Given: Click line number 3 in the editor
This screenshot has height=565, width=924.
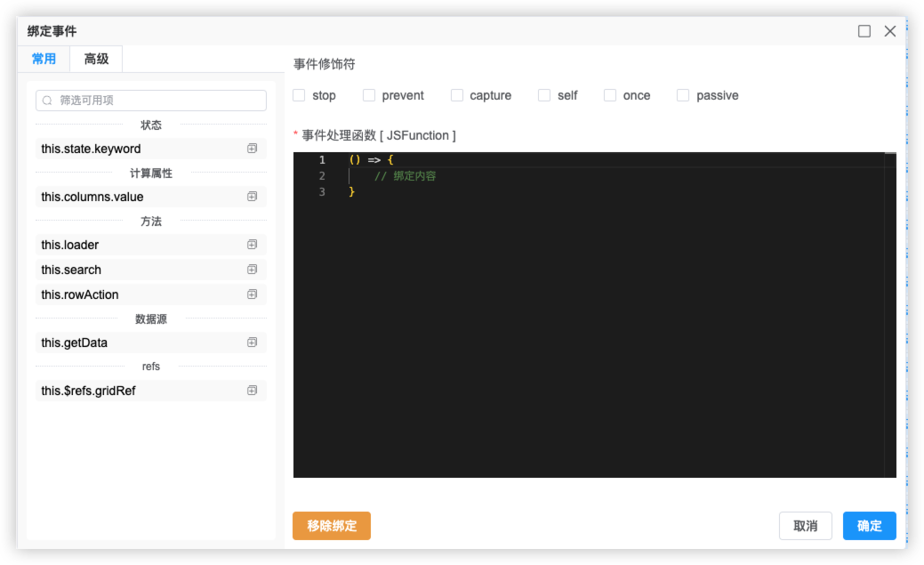Looking at the screenshot, I should point(322,191).
